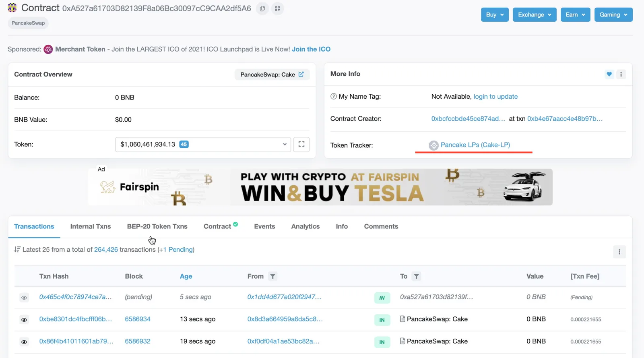
Task: Click the My Name Tag help icon
Action: pyautogui.click(x=334, y=97)
